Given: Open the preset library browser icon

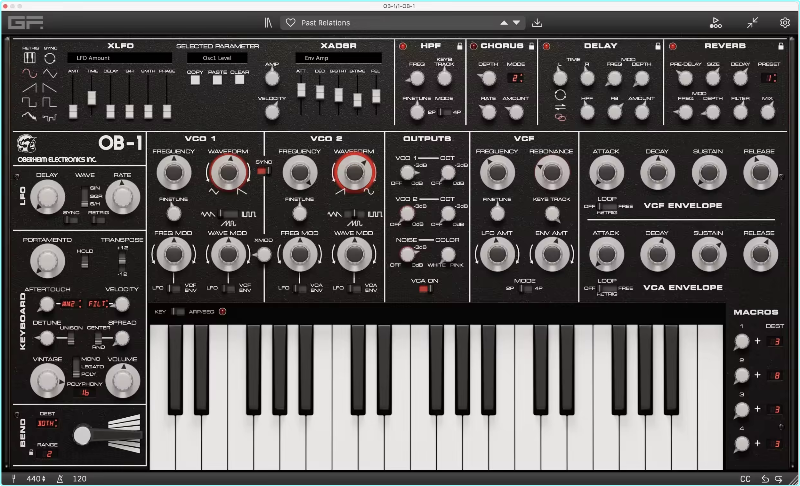Looking at the screenshot, I should (268, 23).
